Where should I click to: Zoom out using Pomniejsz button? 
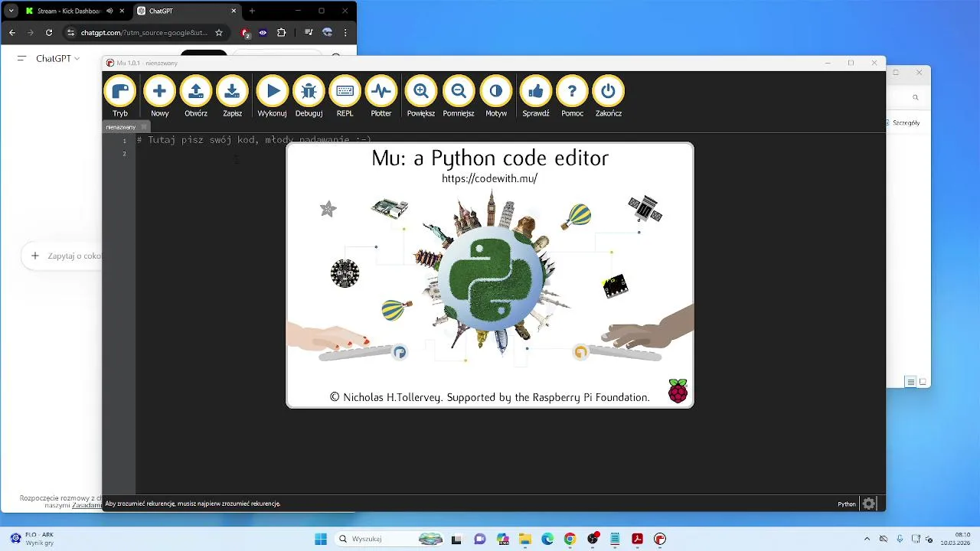coord(459,96)
